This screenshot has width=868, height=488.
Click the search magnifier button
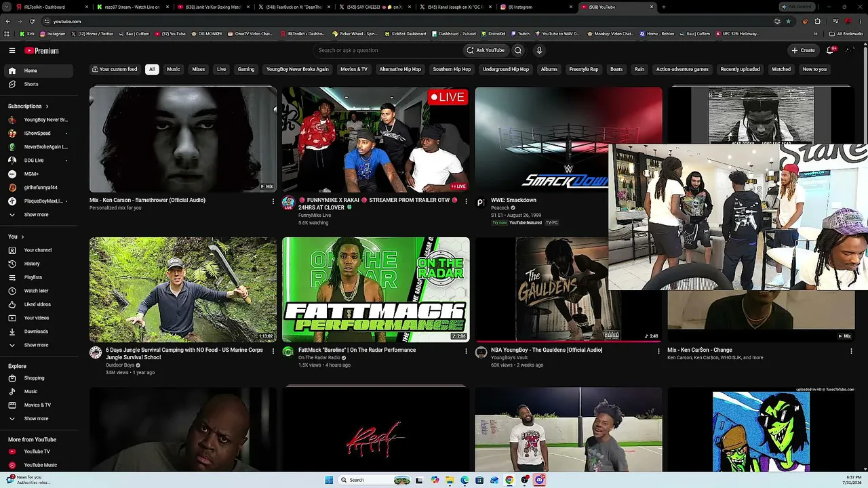pos(518,50)
